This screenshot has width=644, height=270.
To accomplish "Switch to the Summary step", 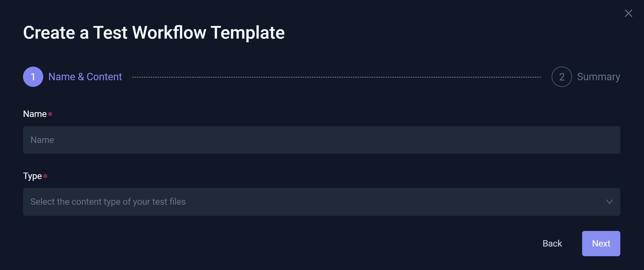I will coord(598,77).
